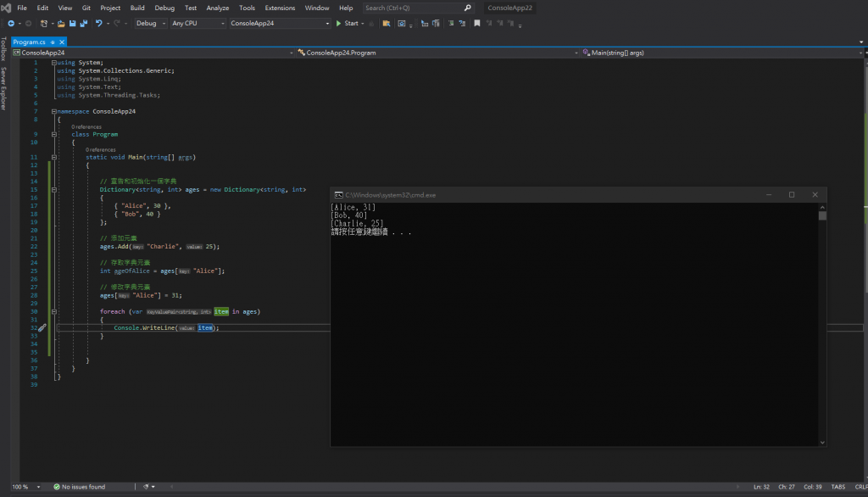Click the cmd.exe console scrollbar down arrow
Image resolution: width=868 pixels, height=497 pixels.
point(822,442)
